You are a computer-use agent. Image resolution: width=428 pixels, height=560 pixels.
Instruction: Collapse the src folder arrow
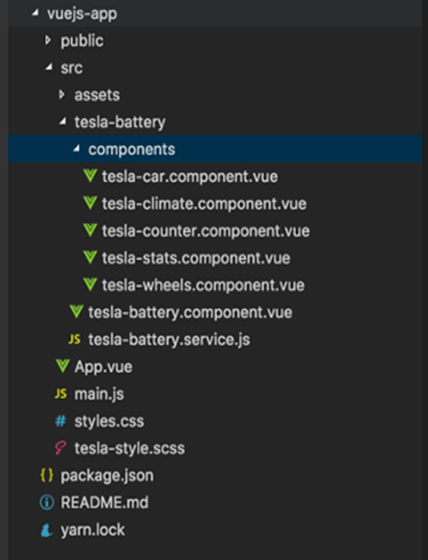pos(49,67)
